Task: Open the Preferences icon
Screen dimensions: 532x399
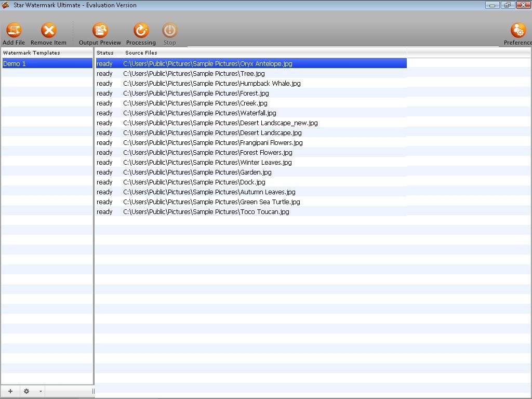Action: [x=518, y=30]
